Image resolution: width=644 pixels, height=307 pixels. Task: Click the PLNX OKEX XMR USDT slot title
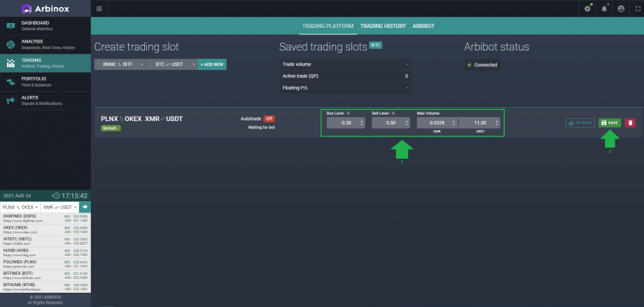141,119
